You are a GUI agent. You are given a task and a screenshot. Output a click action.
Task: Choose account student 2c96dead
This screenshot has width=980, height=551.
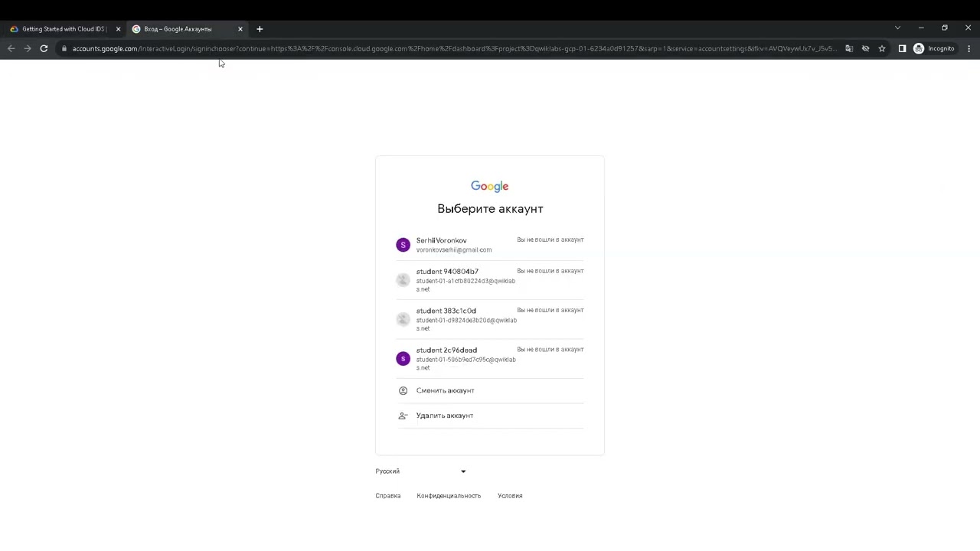(490, 359)
